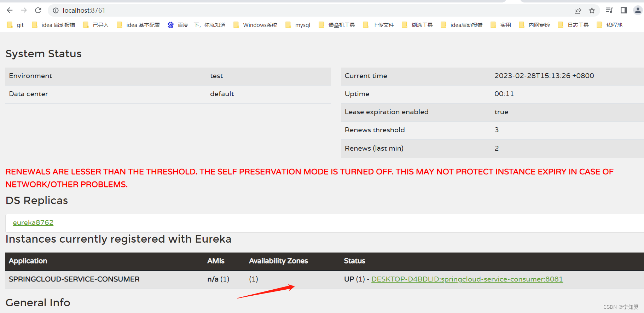
Task: Click the site info icon in address bar
Action: click(56, 11)
